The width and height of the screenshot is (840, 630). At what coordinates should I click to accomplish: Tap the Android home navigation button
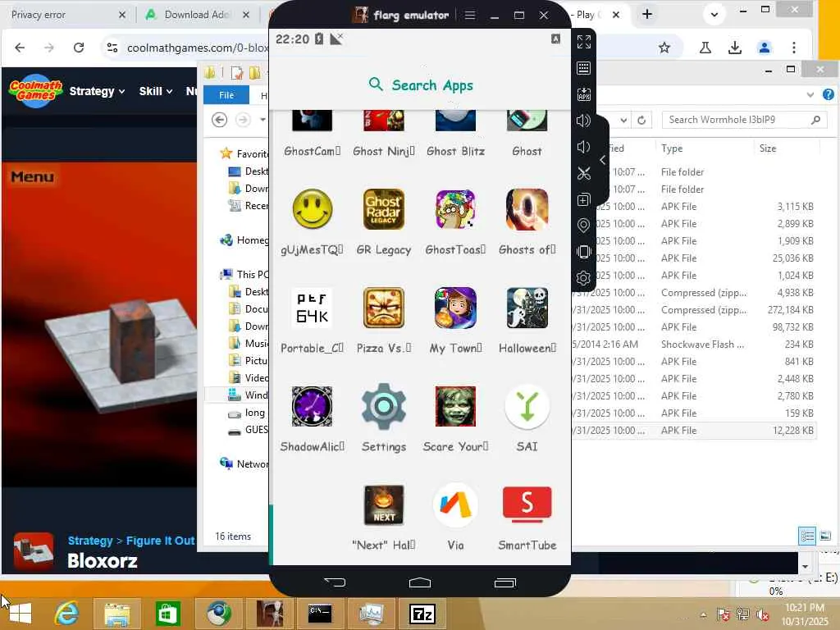coord(420,582)
